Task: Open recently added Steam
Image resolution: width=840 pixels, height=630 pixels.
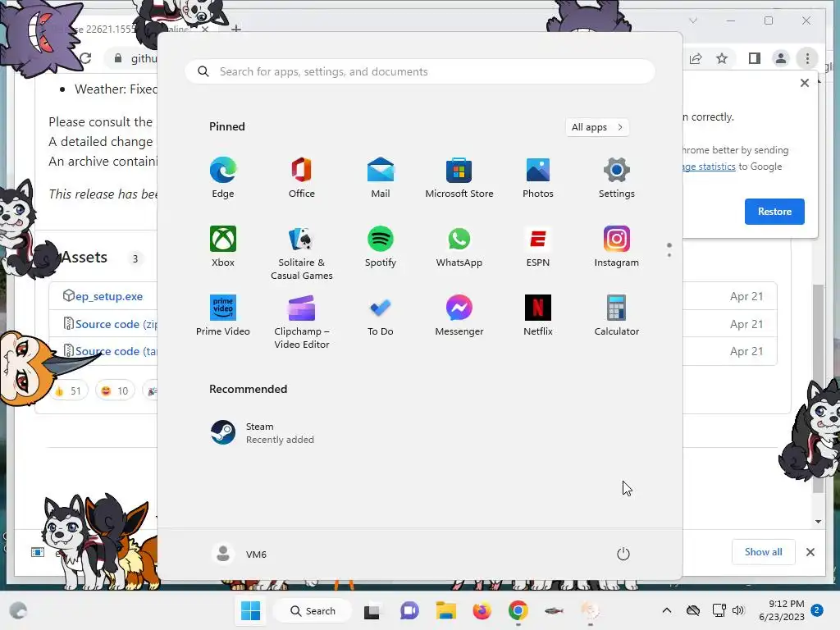Action: pyautogui.click(x=262, y=433)
